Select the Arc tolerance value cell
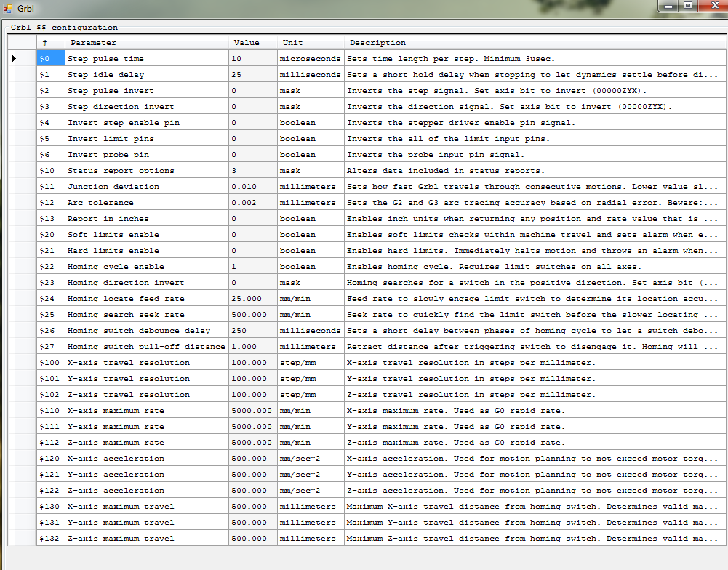 [x=252, y=203]
